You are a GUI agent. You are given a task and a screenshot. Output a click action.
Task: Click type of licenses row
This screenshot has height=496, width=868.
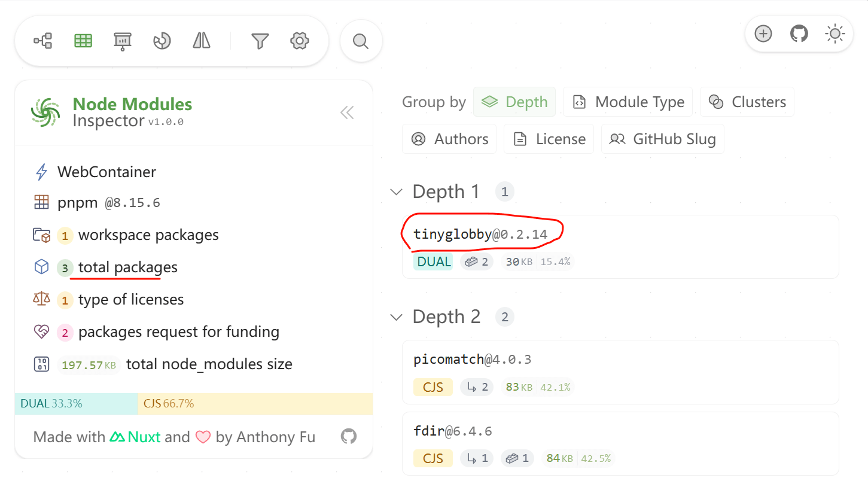tap(109, 299)
